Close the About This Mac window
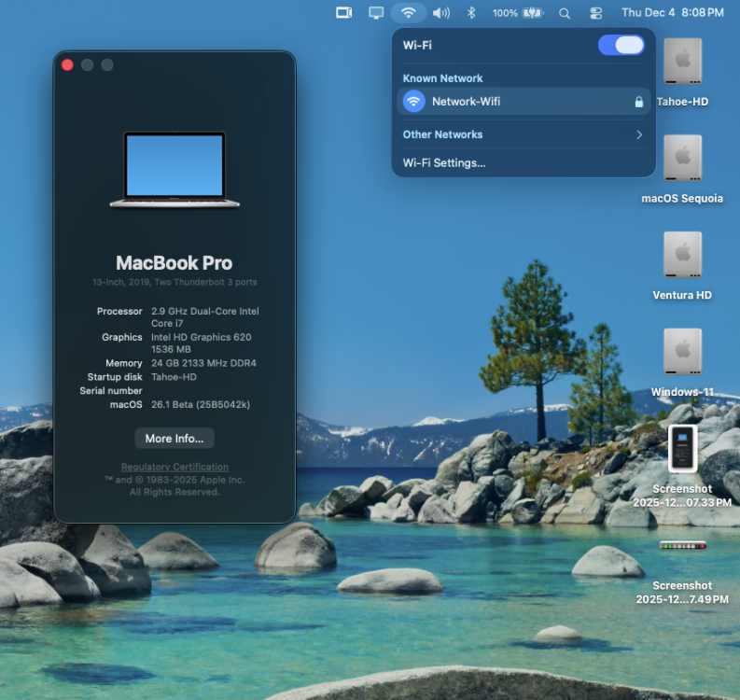Image resolution: width=740 pixels, height=700 pixels. click(x=67, y=65)
